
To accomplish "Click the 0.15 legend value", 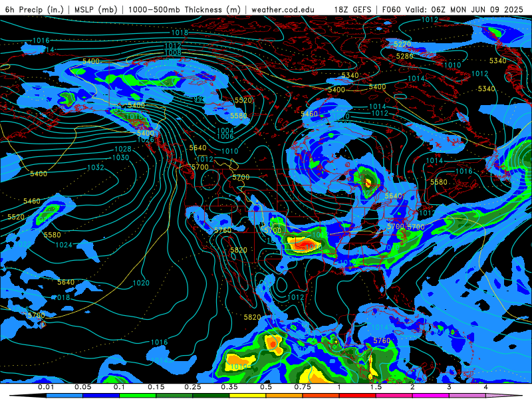I will (156, 387).
